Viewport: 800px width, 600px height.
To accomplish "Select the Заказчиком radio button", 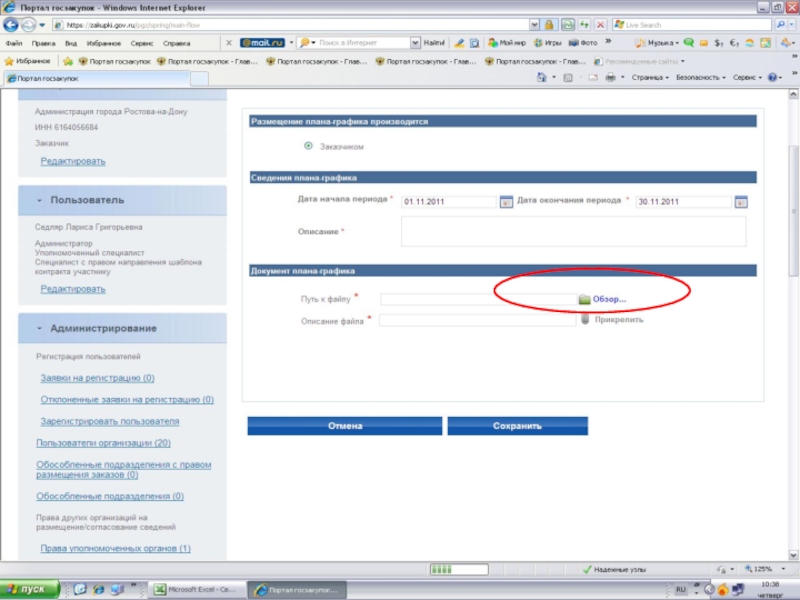I will (308, 147).
